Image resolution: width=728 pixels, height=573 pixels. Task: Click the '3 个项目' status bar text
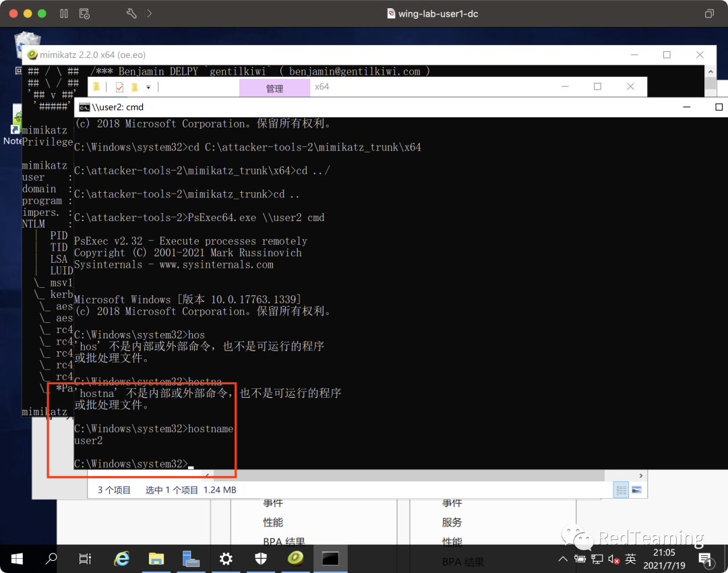[114, 490]
